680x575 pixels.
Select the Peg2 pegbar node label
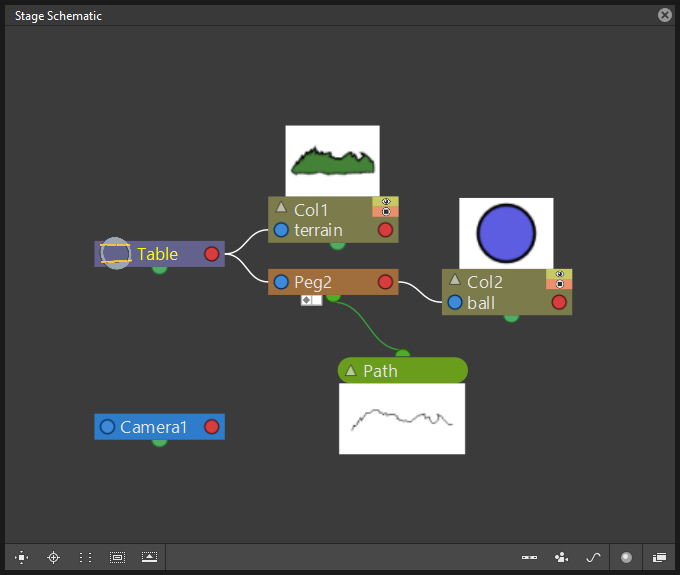(x=313, y=282)
